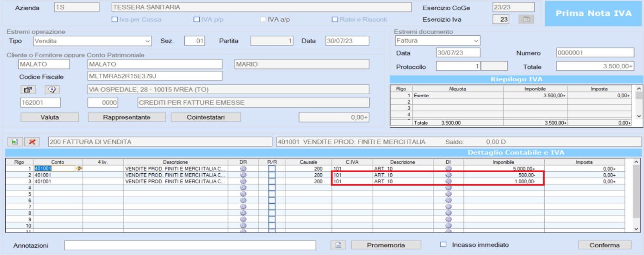The image size is (644, 255).
Task: Click the note icon next to Annotazioni field
Action: point(338,245)
